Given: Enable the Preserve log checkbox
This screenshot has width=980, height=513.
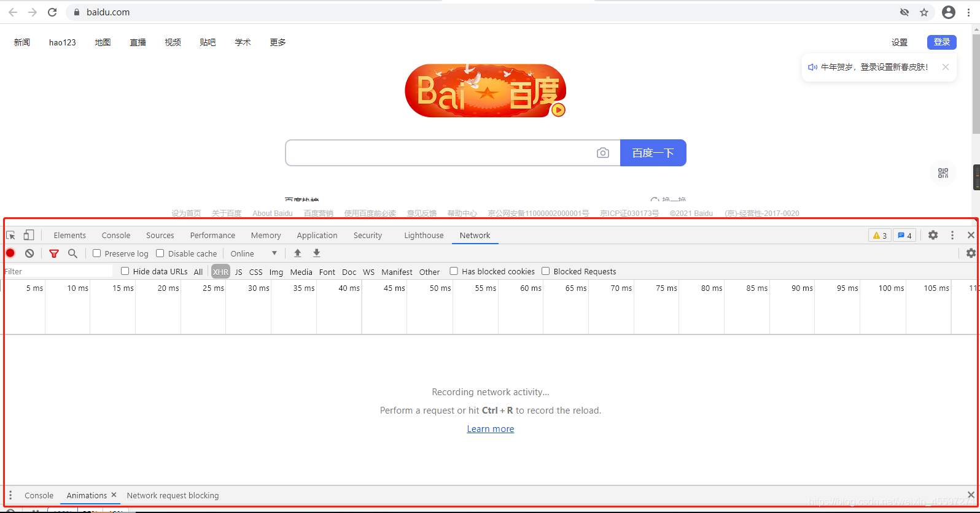Looking at the screenshot, I should [x=96, y=253].
